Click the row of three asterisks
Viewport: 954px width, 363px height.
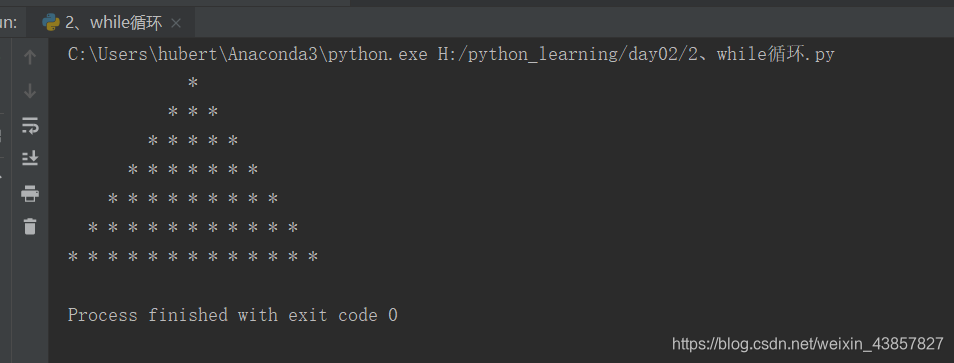193,112
